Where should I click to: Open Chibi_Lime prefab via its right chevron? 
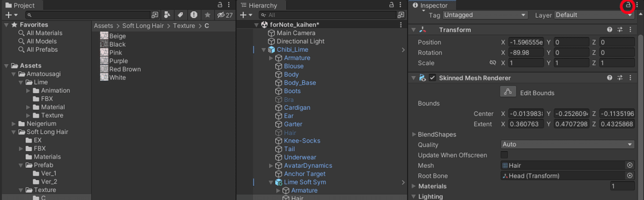click(403, 49)
